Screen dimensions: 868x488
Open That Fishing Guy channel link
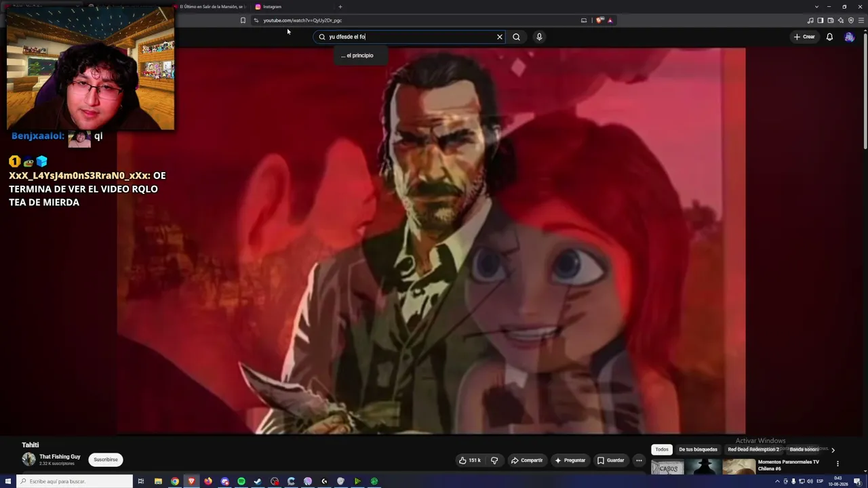[60, 457]
